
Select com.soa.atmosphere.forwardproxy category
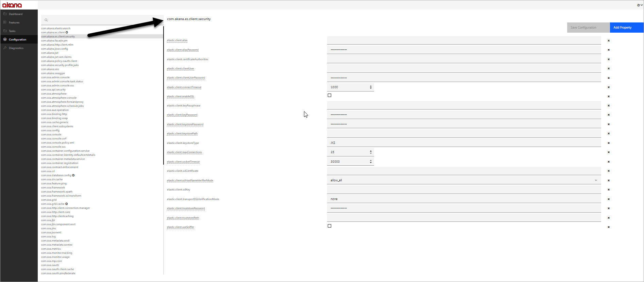62,102
